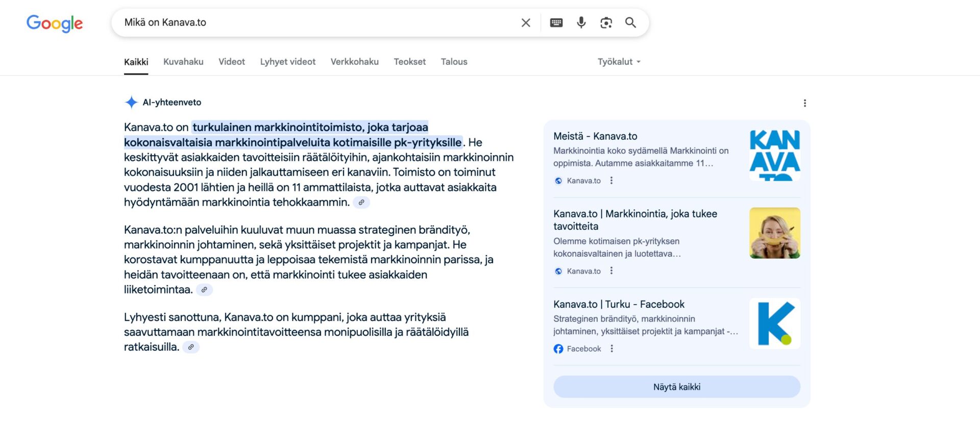The width and height of the screenshot is (980, 422).
Task: Switch to the Kuvahaku tab
Action: [183, 62]
